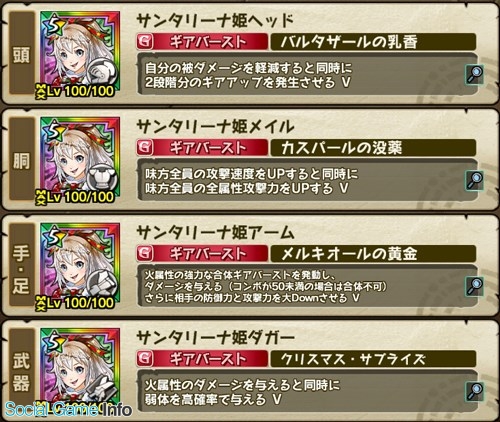
Task: Click the Social Game Info watermark link
Action: click(x=68, y=410)
